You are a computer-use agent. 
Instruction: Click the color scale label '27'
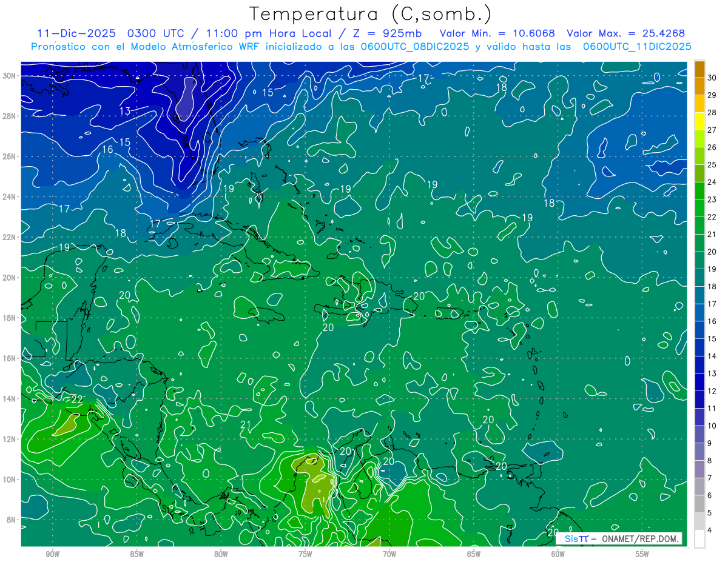click(712, 130)
